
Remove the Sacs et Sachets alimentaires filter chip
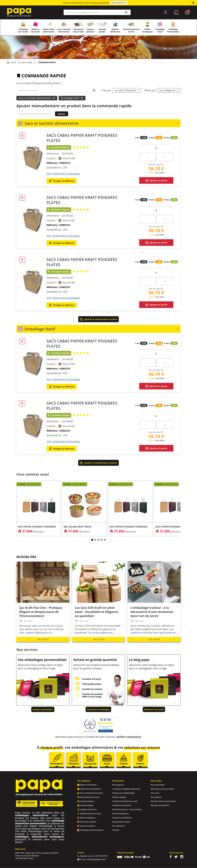click(x=54, y=98)
